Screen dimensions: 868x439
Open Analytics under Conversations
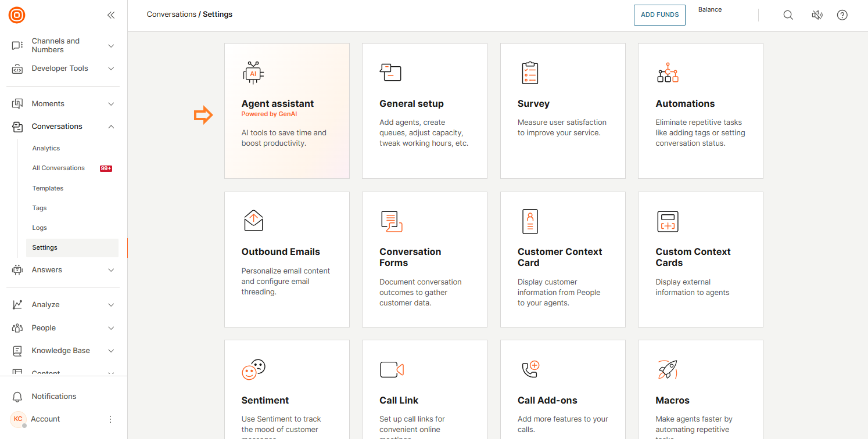[x=46, y=148]
